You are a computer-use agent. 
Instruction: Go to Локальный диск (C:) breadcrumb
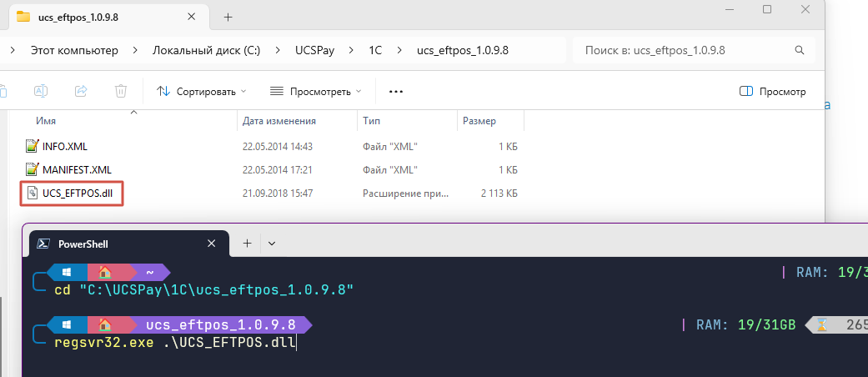point(206,50)
